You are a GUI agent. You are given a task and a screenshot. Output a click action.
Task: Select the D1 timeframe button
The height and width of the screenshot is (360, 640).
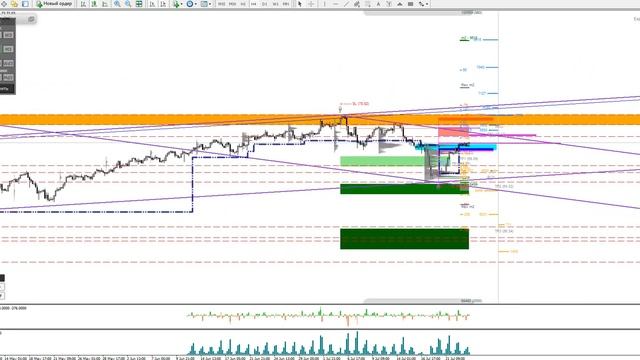[264, 4]
